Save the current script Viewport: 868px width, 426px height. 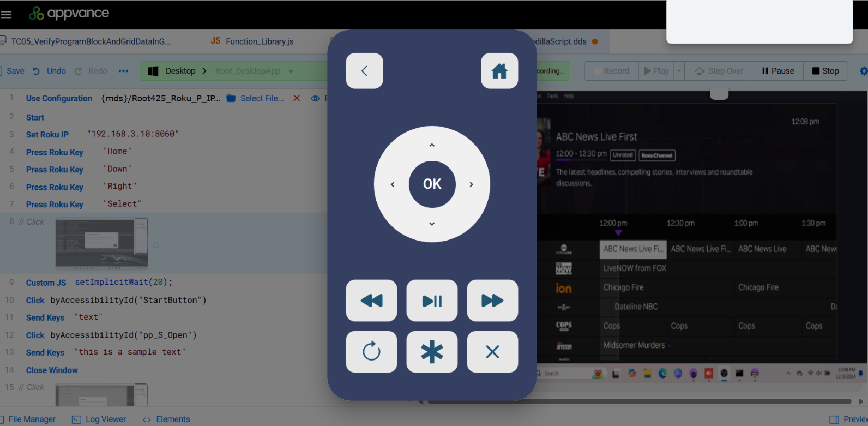(13, 71)
